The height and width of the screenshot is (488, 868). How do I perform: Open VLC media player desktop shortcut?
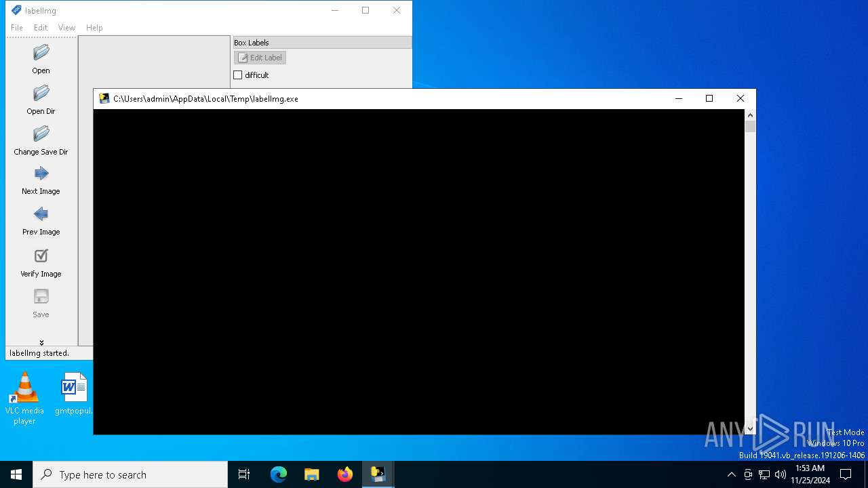(24, 399)
